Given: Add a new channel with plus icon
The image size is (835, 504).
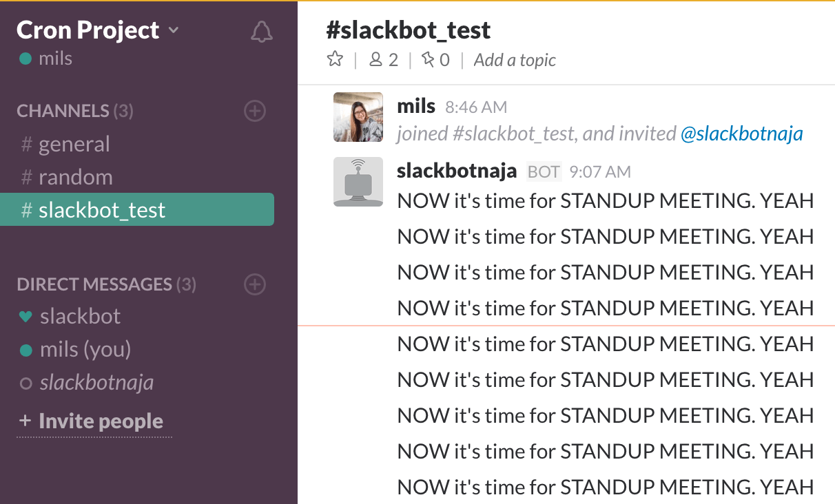Looking at the screenshot, I should 255,111.
